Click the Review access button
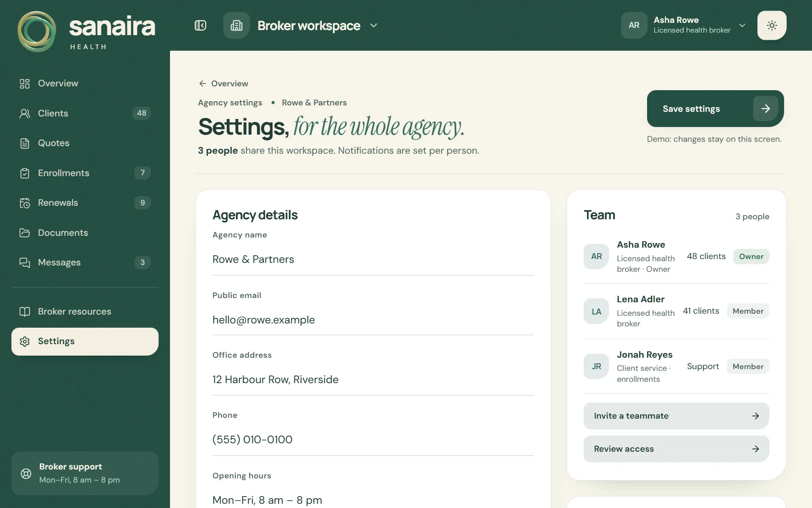 676,449
